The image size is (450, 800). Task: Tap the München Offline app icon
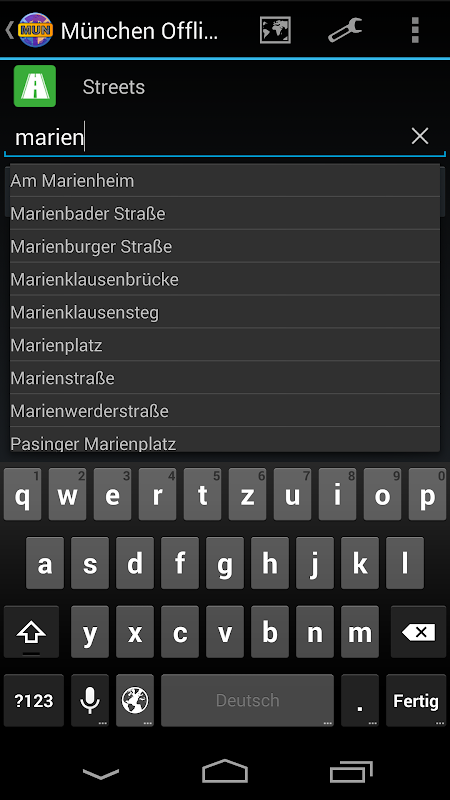click(35, 30)
